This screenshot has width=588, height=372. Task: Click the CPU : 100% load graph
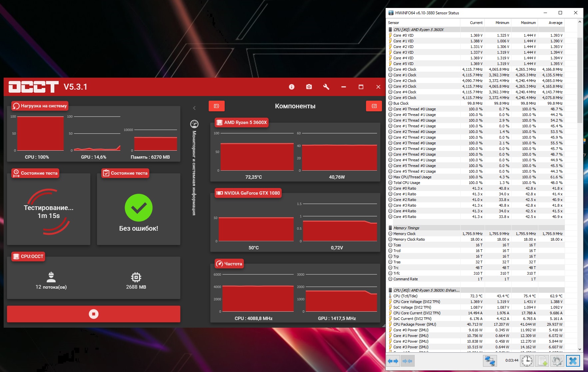click(40, 133)
